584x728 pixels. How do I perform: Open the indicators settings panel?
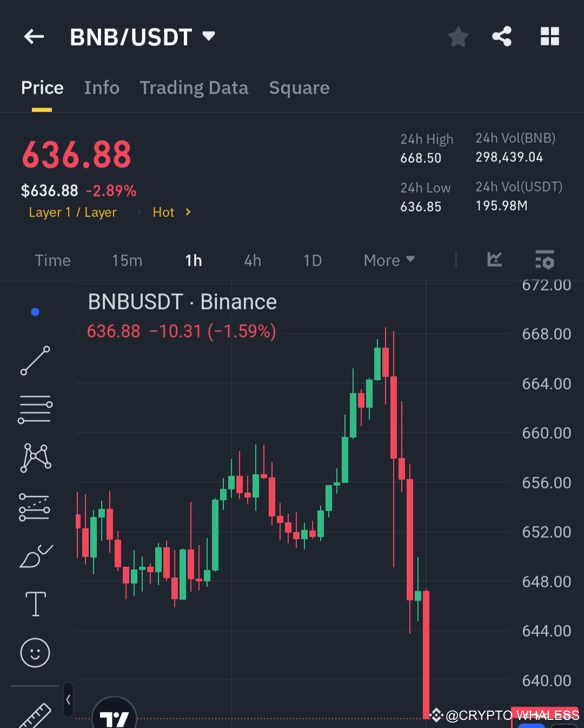click(x=545, y=260)
